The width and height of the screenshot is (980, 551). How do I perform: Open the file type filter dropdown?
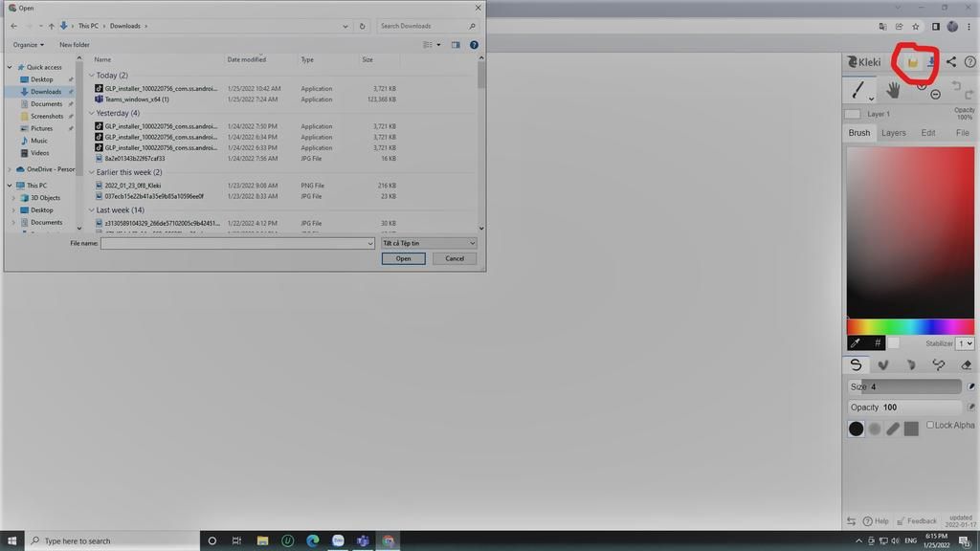pos(429,243)
